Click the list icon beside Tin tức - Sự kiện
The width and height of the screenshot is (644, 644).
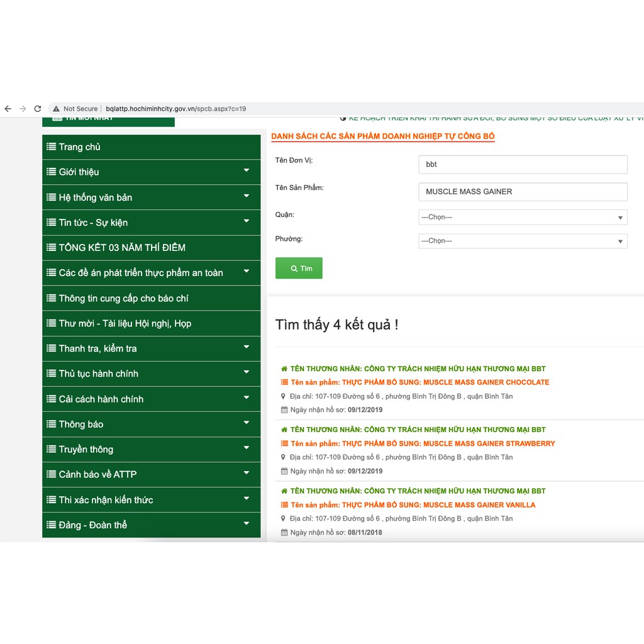[52, 222]
